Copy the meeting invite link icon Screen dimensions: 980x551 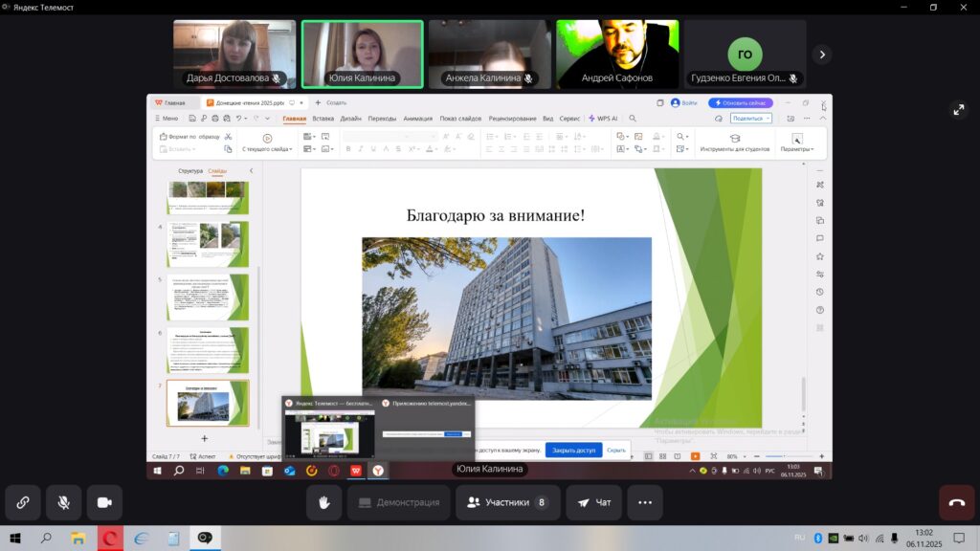tap(22, 502)
